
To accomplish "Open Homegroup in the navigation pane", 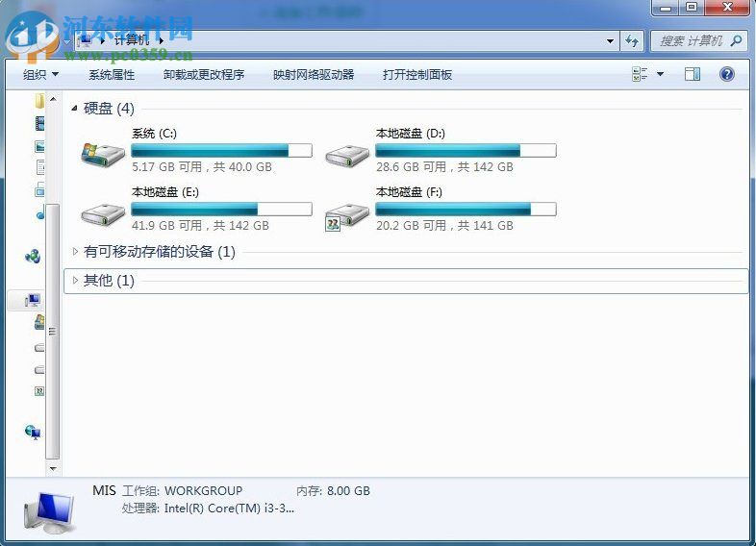I will (x=33, y=256).
